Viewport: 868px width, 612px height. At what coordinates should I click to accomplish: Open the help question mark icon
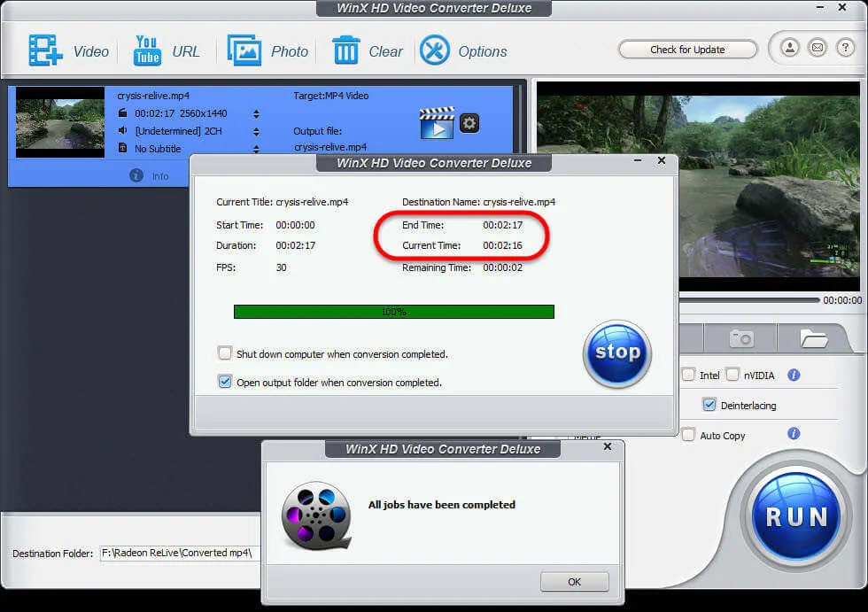tap(845, 48)
